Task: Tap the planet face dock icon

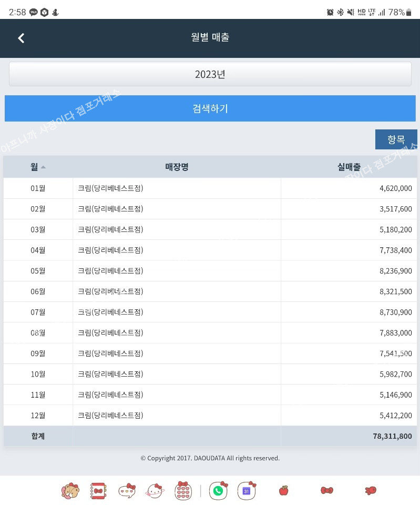Action: click(x=155, y=490)
